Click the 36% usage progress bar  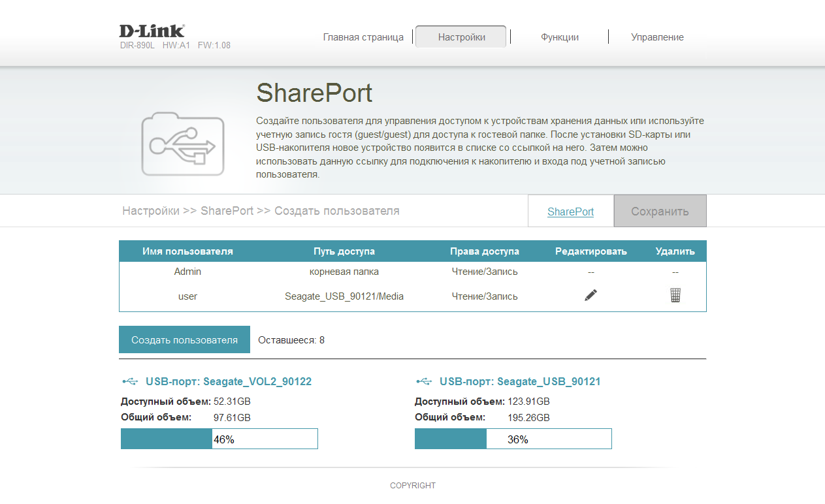click(x=513, y=439)
